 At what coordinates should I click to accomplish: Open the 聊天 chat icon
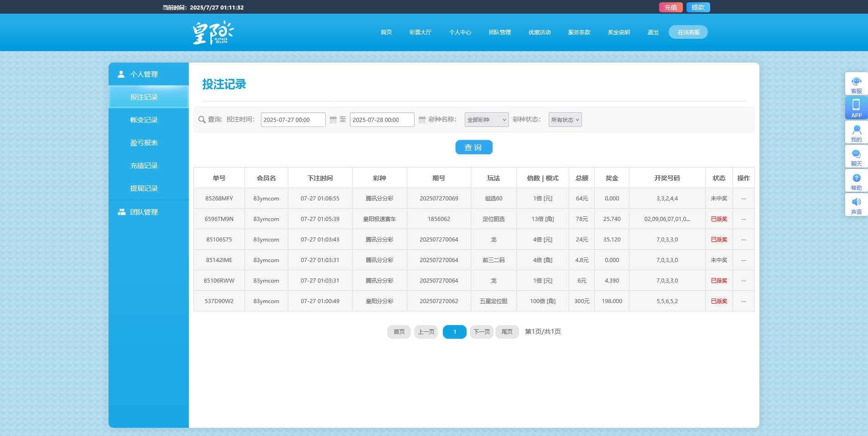[x=856, y=157]
